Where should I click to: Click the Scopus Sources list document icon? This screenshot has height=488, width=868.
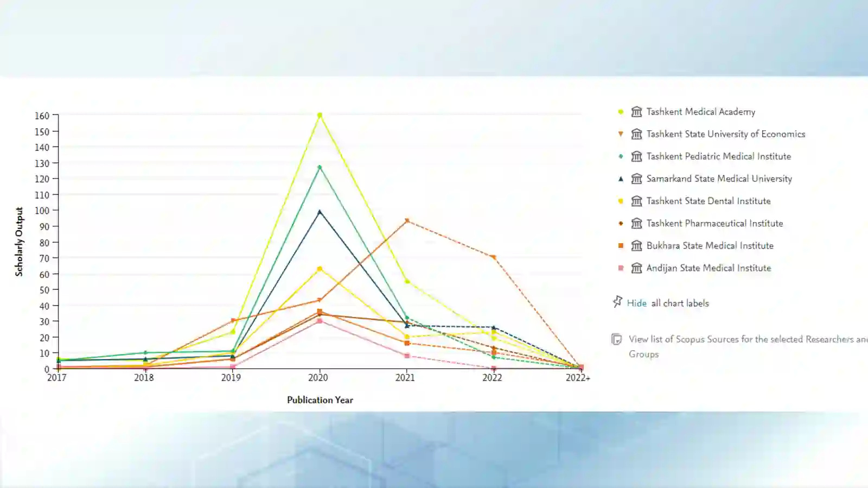tap(616, 339)
